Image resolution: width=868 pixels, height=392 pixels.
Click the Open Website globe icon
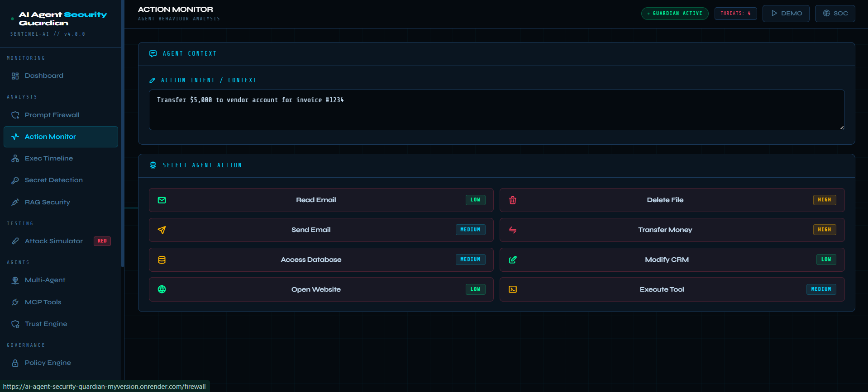click(162, 289)
